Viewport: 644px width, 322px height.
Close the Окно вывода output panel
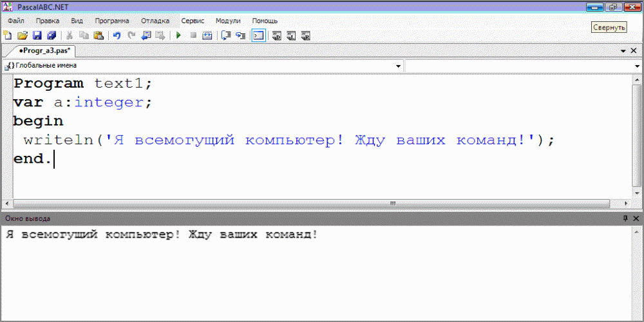(x=636, y=219)
